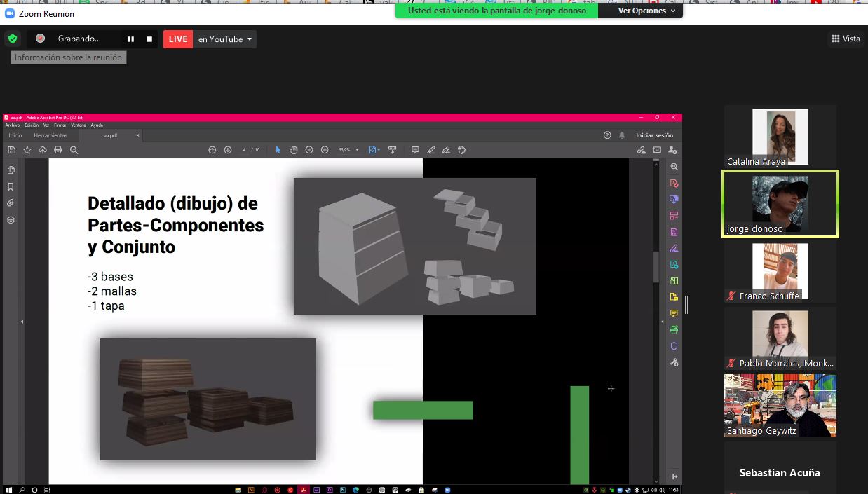Click 'Iniciar sesión' in Acrobat
The image size is (868, 494).
[x=654, y=135]
